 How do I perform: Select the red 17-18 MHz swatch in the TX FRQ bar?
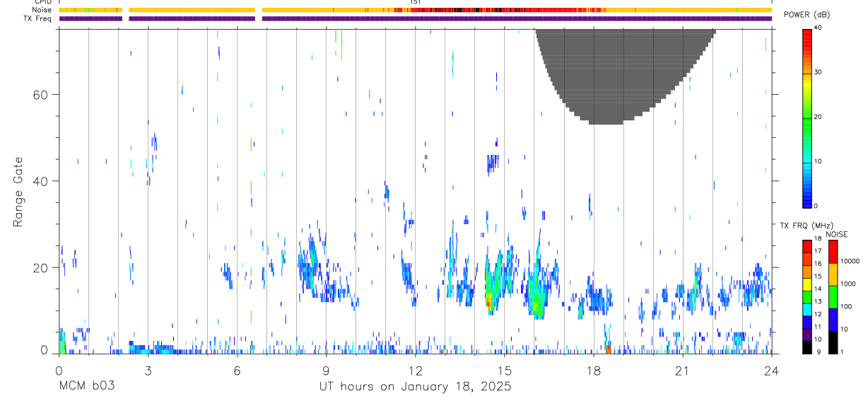point(807,246)
